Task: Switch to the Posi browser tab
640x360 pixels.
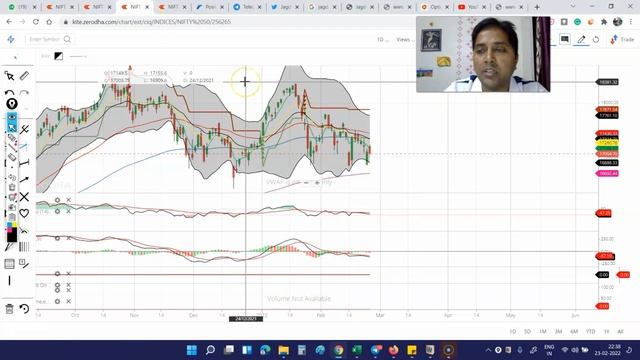Action: 210,7
